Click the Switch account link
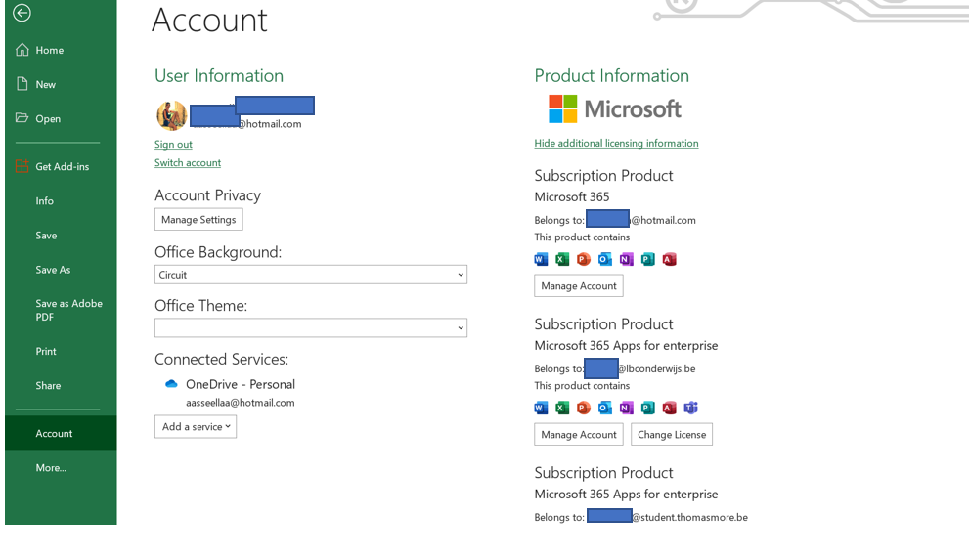 click(188, 162)
